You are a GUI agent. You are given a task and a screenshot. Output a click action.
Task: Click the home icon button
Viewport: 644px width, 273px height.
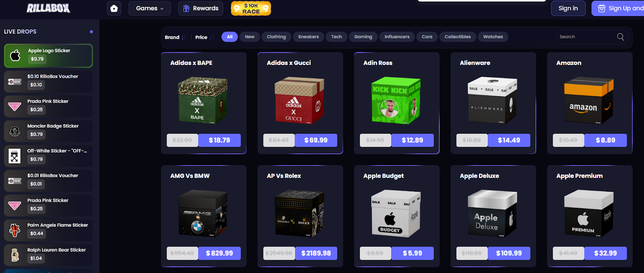pos(114,8)
